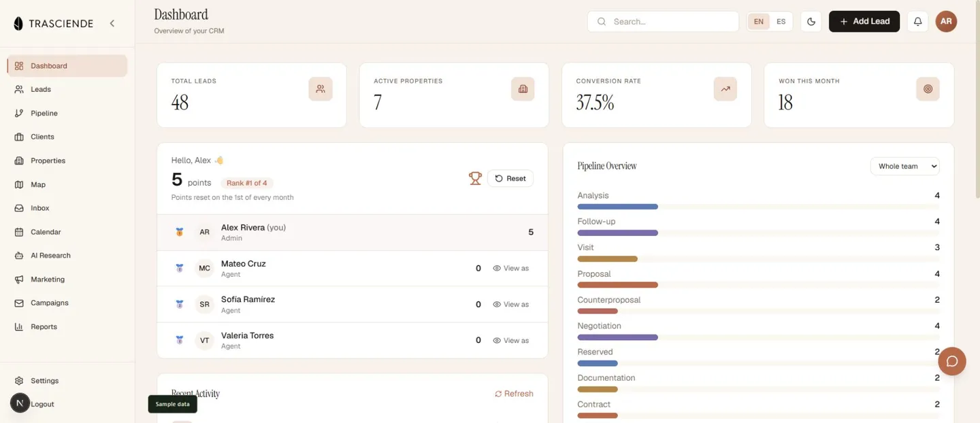Switch language to EN
Viewport: 980px width, 423px height.
(758, 22)
